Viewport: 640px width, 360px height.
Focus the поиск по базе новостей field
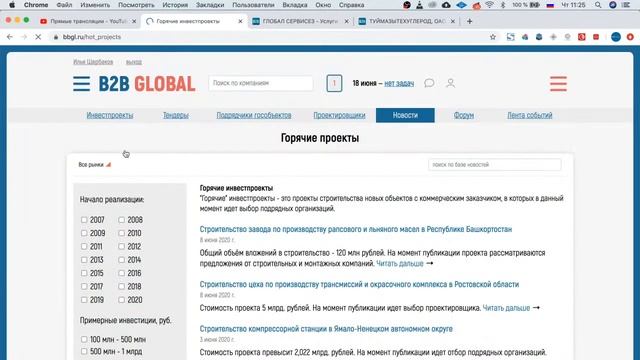coord(495,164)
